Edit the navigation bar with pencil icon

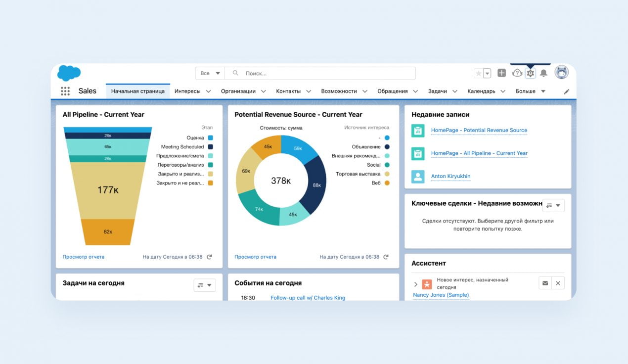pos(567,91)
